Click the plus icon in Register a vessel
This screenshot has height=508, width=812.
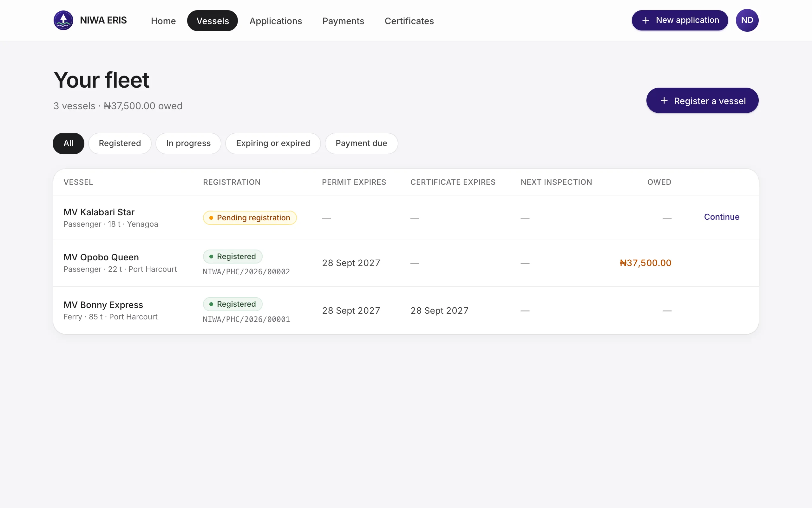click(664, 100)
